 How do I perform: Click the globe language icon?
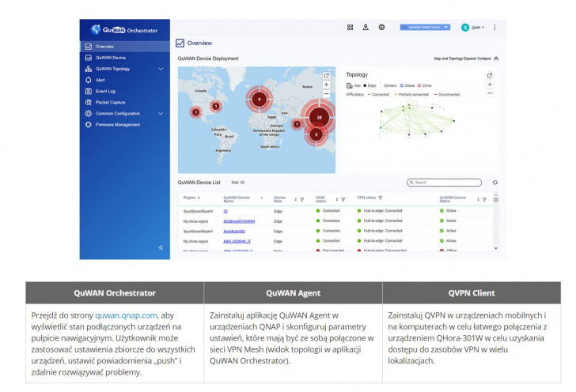point(381,27)
